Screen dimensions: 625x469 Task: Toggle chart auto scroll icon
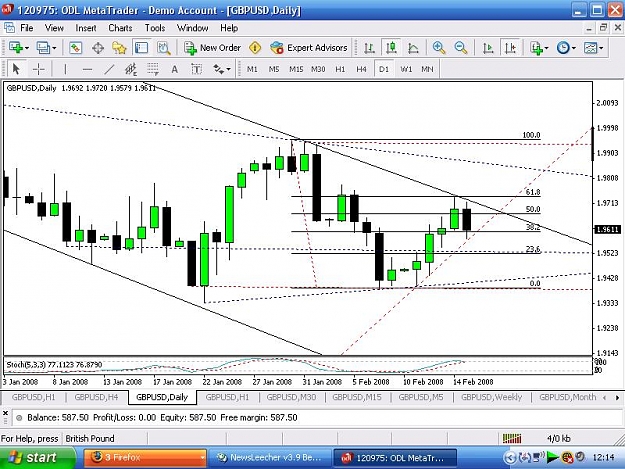pyautogui.click(x=488, y=48)
